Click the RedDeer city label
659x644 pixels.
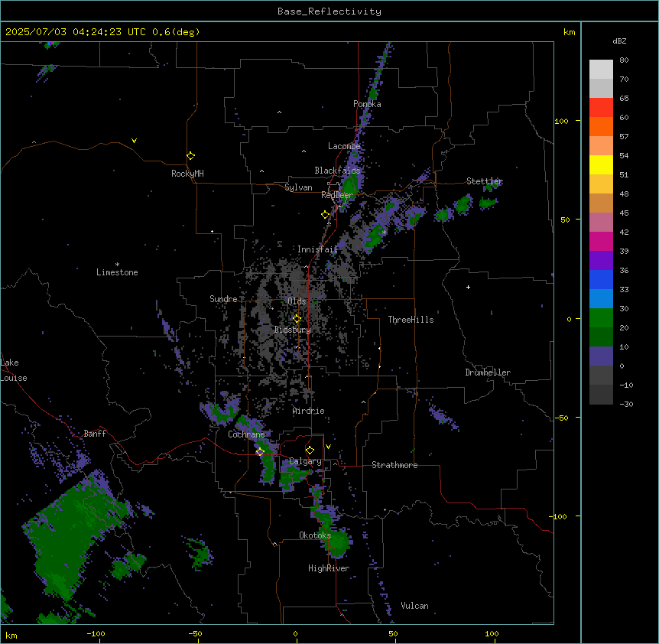coord(337,195)
